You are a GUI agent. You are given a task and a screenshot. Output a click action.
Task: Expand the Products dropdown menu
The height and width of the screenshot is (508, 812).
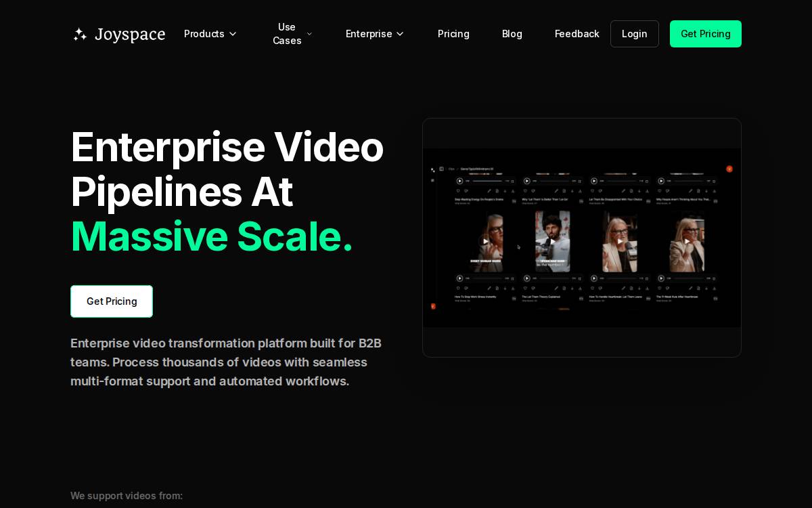(x=210, y=34)
